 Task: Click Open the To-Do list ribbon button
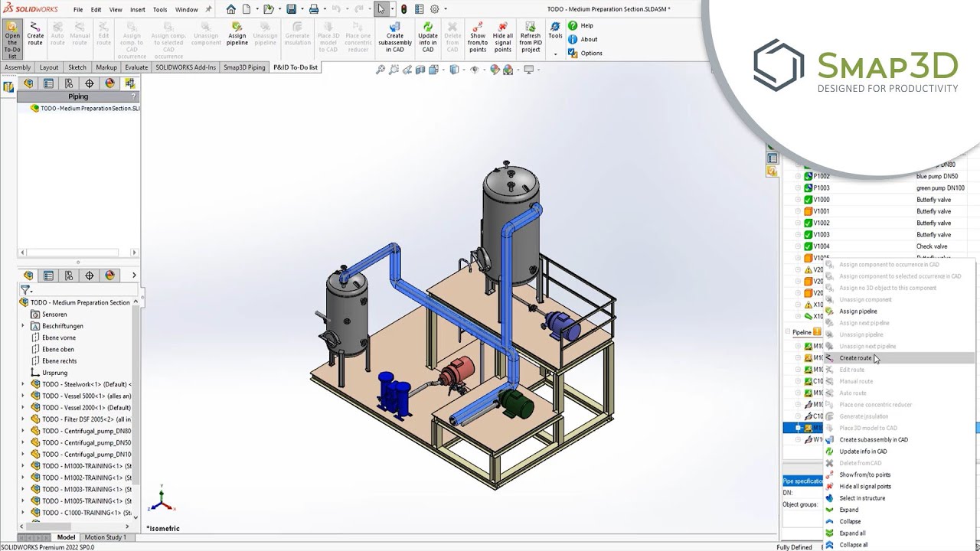tap(12, 40)
